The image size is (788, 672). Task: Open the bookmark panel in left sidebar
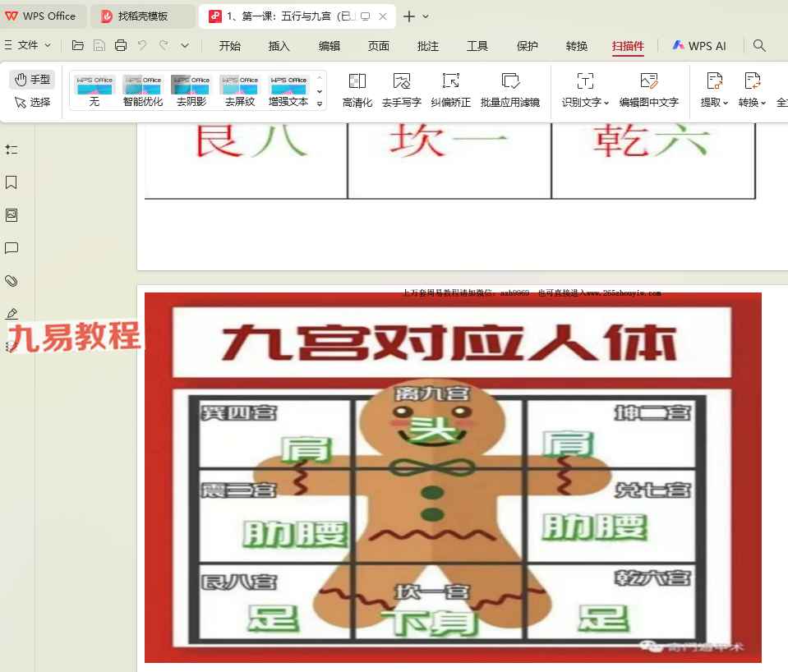(12, 182)
